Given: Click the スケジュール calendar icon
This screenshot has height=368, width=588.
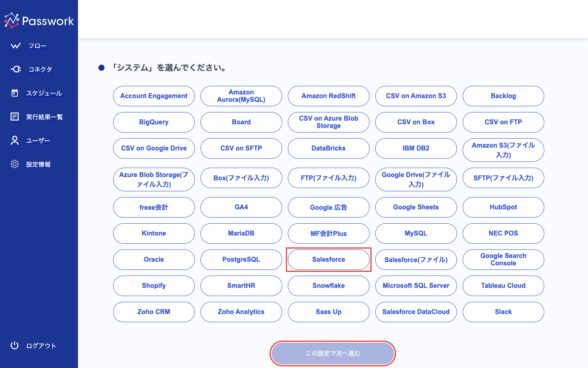Looking at the screenshot, I should [x=15, y=93].
